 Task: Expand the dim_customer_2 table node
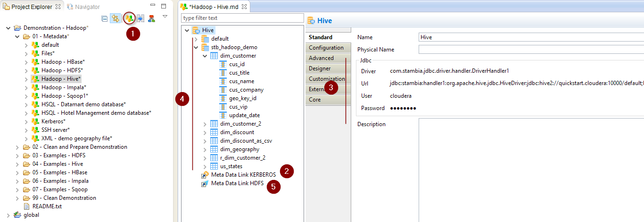205,124
